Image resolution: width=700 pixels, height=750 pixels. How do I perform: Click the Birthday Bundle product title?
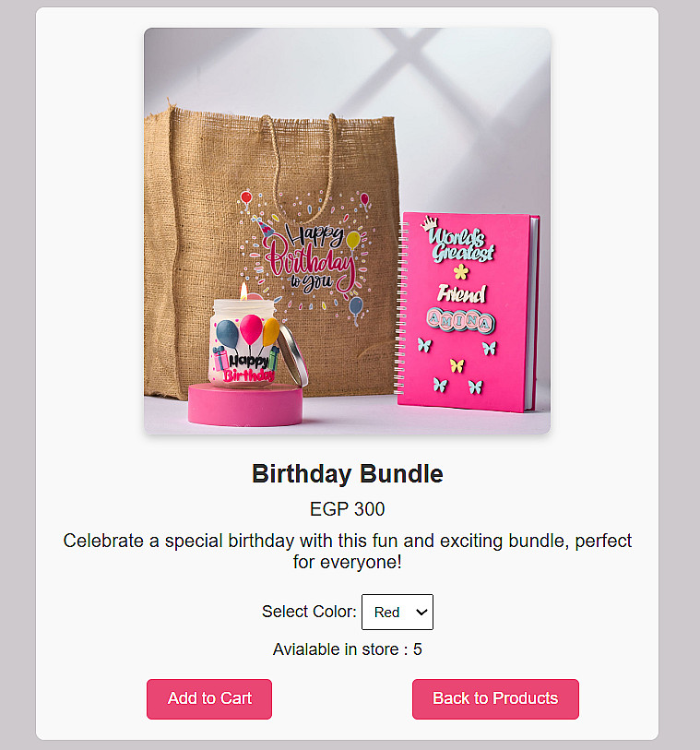pyautogui.click(x=348, y=473)
